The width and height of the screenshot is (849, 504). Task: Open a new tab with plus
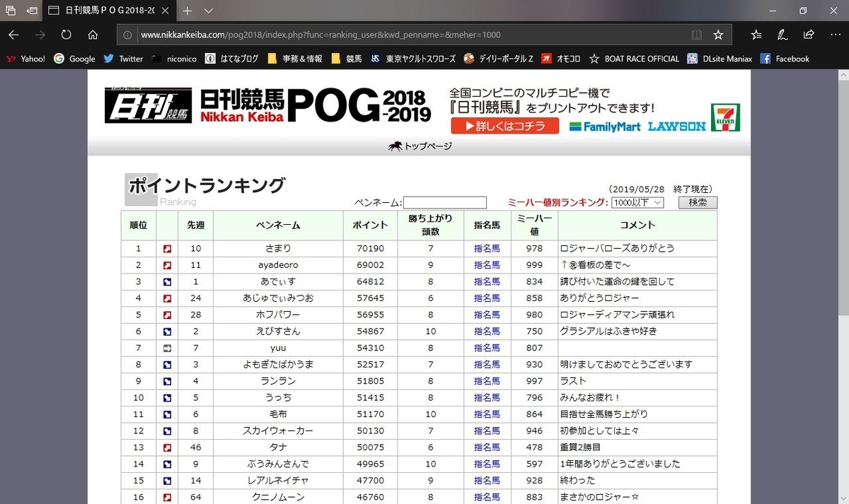(x=187, y=11)
